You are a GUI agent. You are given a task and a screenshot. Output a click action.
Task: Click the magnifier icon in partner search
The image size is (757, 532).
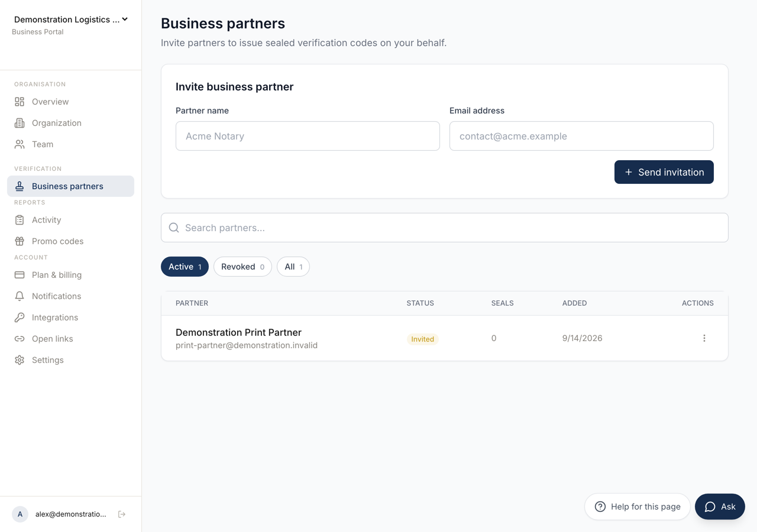pyautogui.click(x=174, y=228)
